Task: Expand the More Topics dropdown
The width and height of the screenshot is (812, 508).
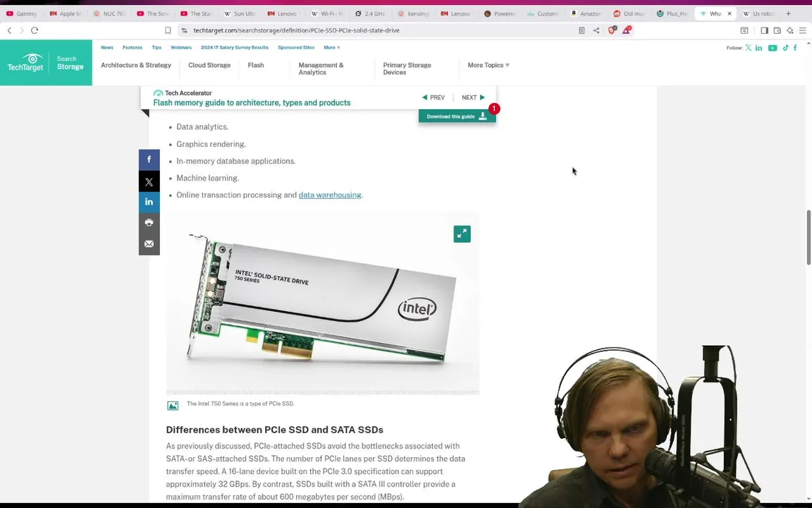Action: coord(488,66)
